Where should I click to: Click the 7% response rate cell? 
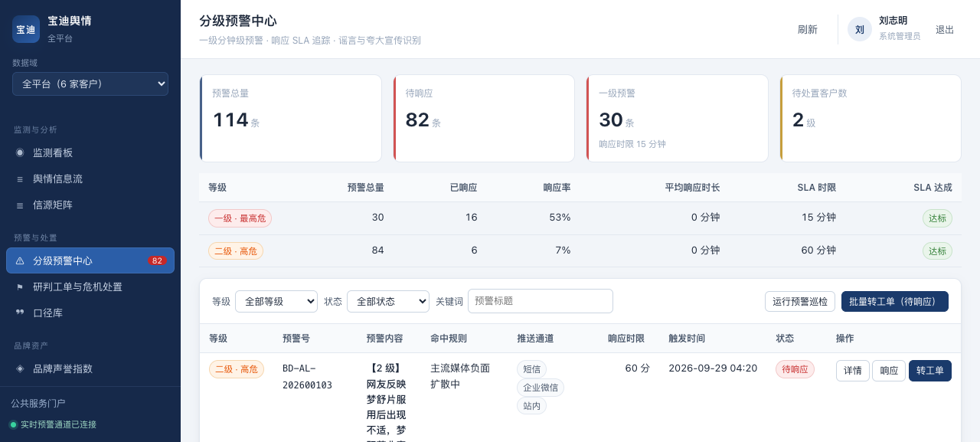563,250
